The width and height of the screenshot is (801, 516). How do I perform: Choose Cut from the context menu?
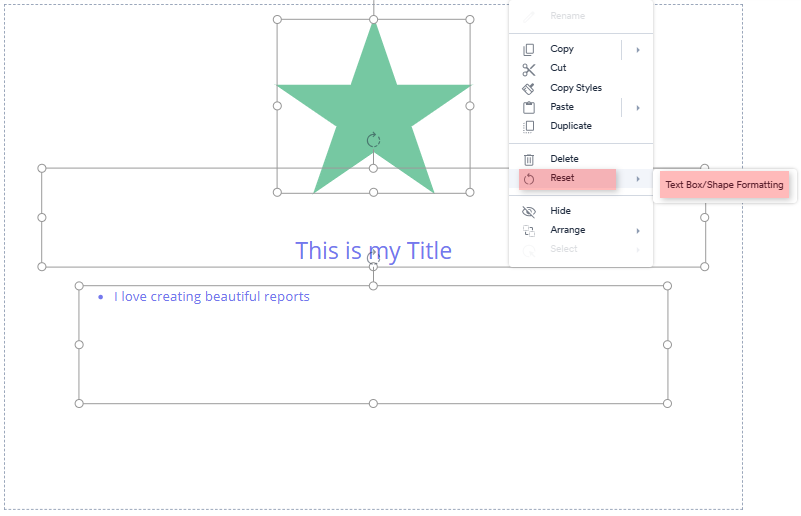[x=558, y=68]
